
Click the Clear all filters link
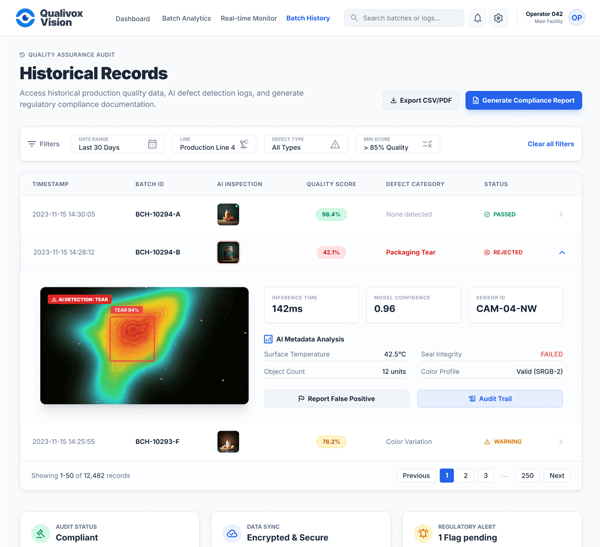(x=550, y=144)
